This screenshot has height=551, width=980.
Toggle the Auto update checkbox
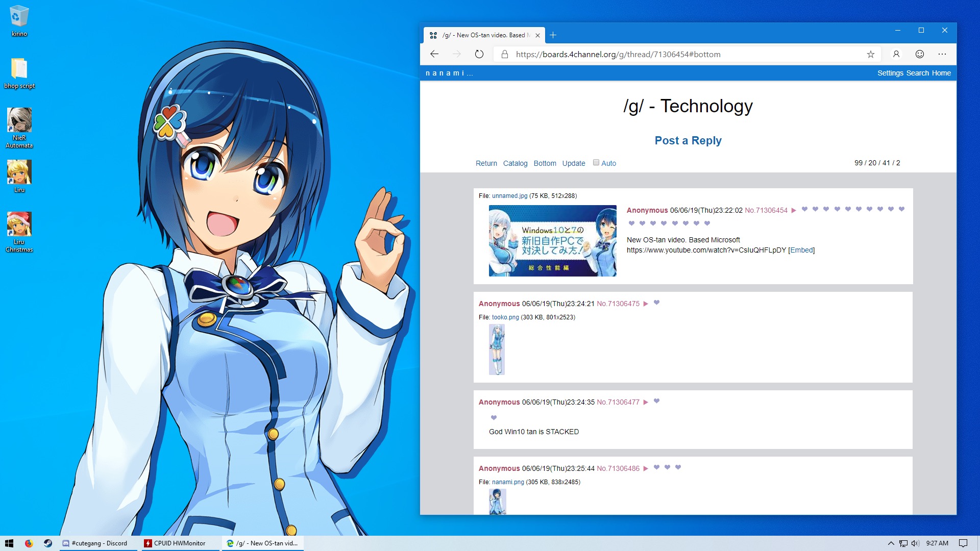click(x=596, y=163)
